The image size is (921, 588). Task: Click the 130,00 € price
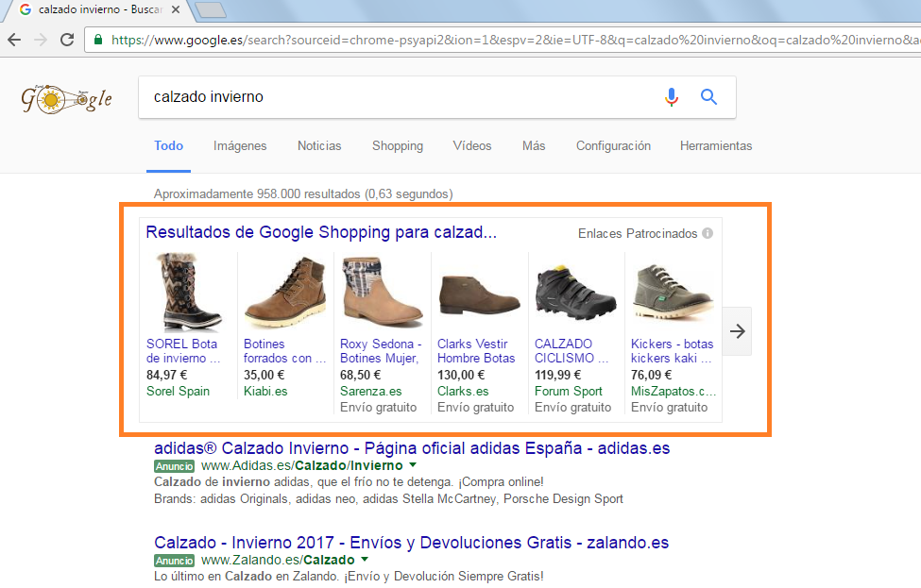[461, 375]
